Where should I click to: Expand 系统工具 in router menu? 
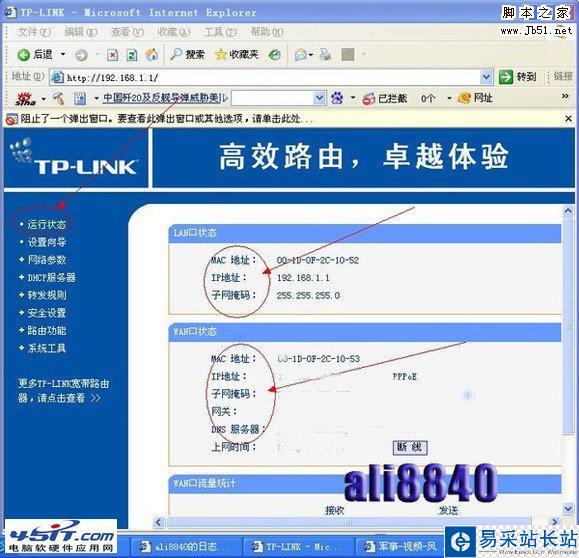point(47,348)
